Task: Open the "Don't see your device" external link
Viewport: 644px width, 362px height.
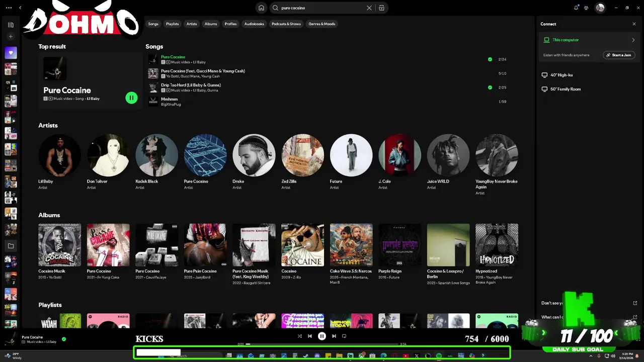Action: tap(635, 303)
